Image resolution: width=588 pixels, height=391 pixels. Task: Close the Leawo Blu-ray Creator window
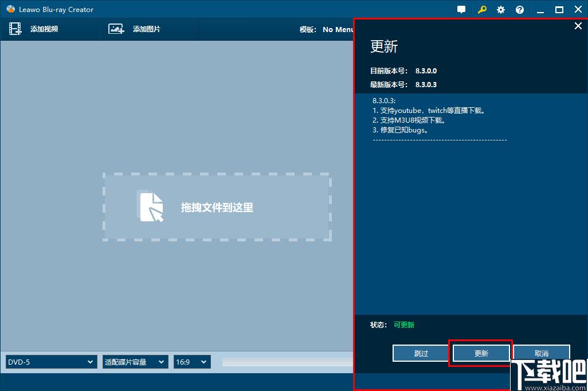click(x=578, y=9)
